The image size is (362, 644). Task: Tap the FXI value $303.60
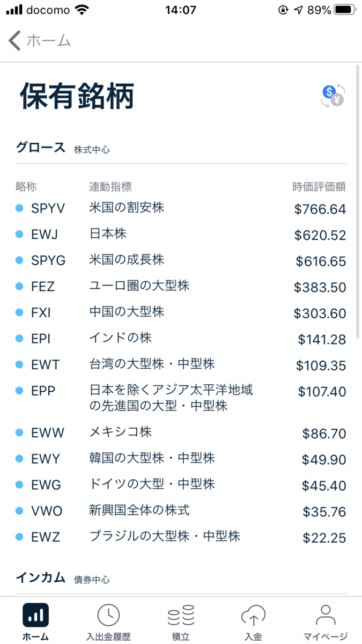pyautogui.click(x=320, y=313)
